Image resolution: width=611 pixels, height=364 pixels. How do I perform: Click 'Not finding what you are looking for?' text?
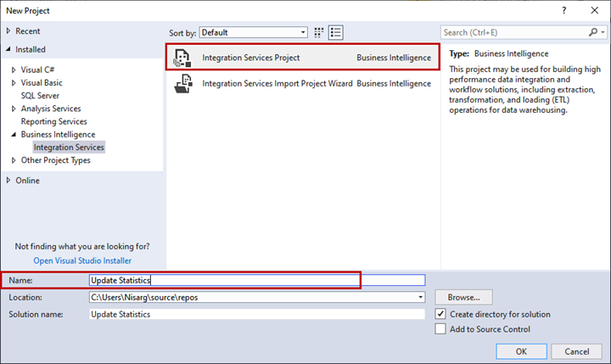coord(82,246)
